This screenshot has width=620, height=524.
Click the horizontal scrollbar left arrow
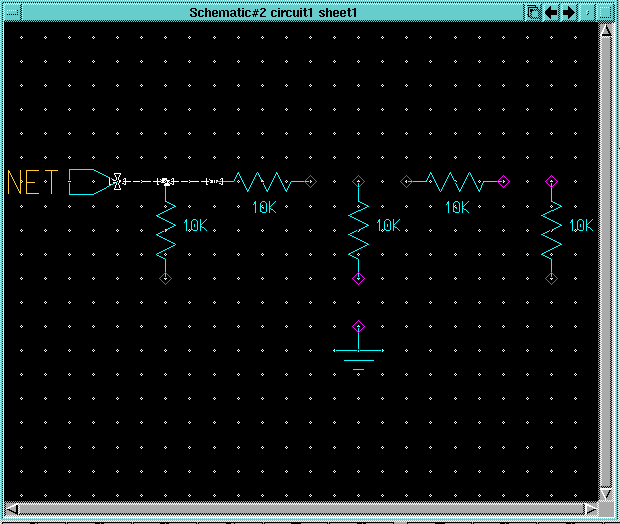point(12,509)
